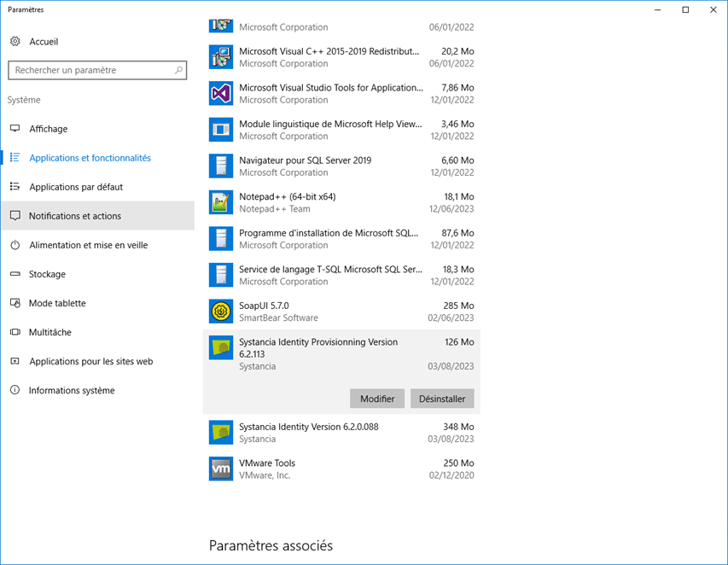Click the Désinstaller button
This screenshot has width=728, height=565.
pyautogui.click(x=442, y=399)
